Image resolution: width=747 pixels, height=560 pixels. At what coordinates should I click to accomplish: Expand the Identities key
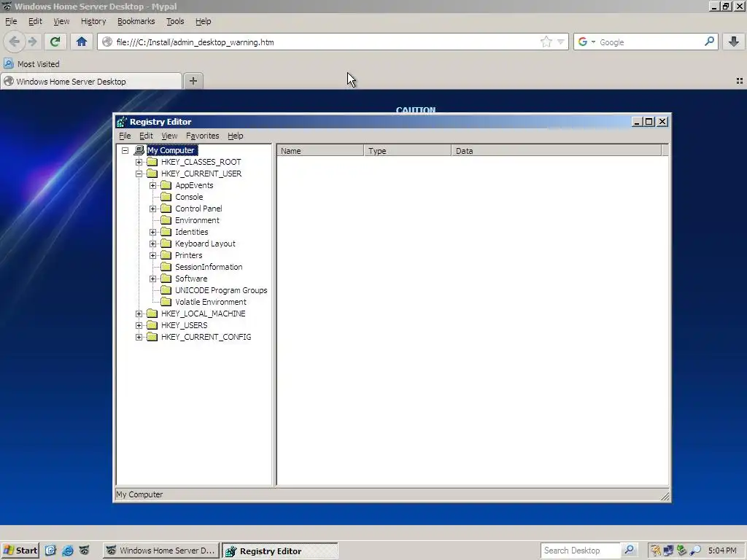(153, 232)
